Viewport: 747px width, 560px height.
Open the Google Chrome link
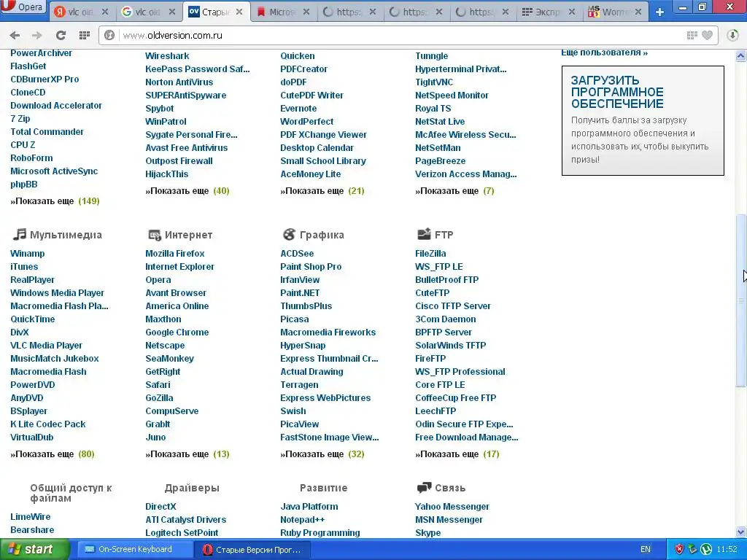[x=177, y=332]
